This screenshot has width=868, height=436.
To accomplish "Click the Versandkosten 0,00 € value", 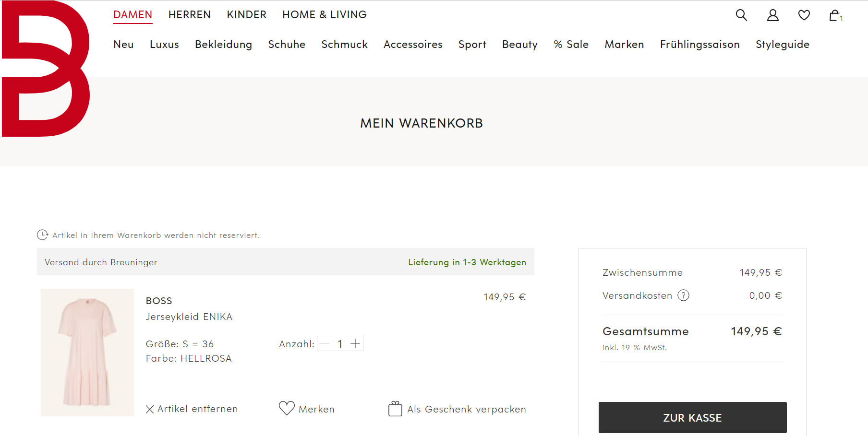I will (766, 295).
